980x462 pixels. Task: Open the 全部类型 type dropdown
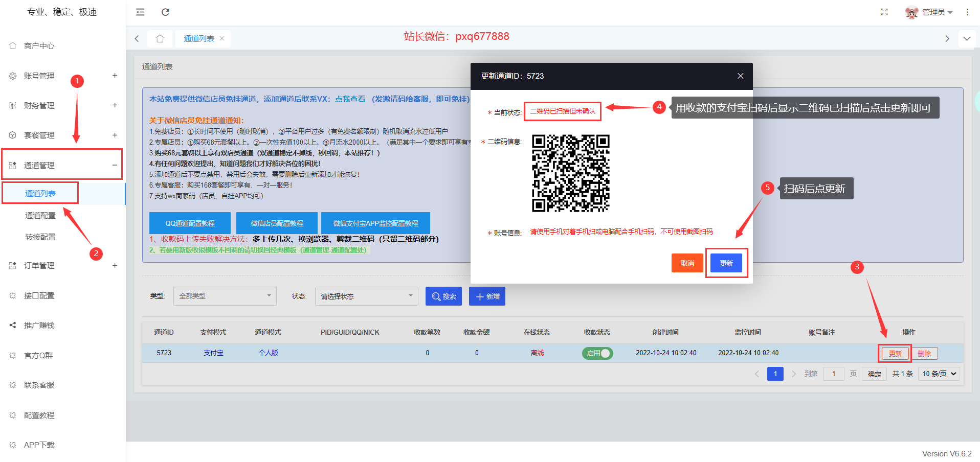pos(225,296)
